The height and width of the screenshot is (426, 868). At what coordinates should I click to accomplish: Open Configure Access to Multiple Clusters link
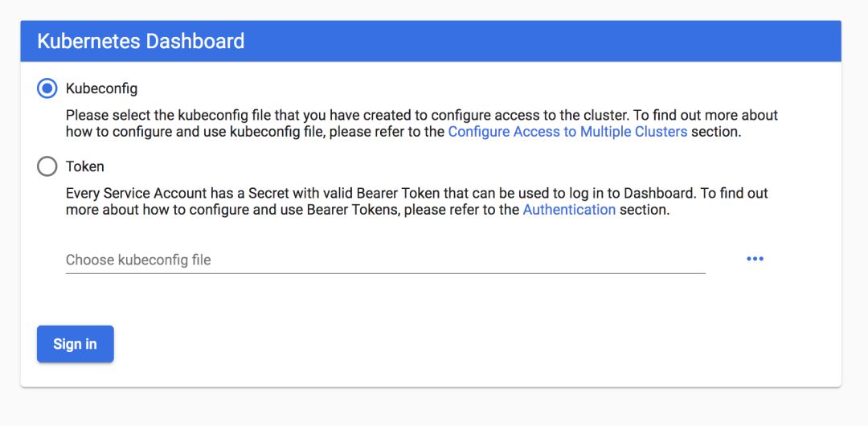coord(567,132)
